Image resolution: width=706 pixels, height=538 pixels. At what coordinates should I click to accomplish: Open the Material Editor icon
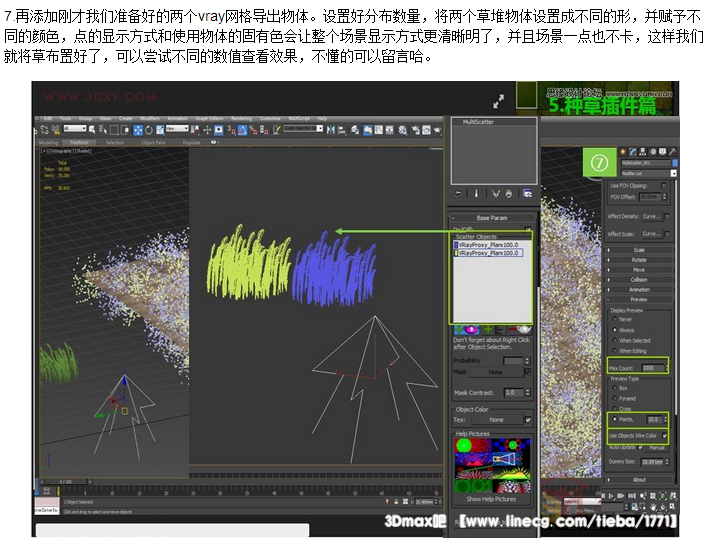click(403, 130)
